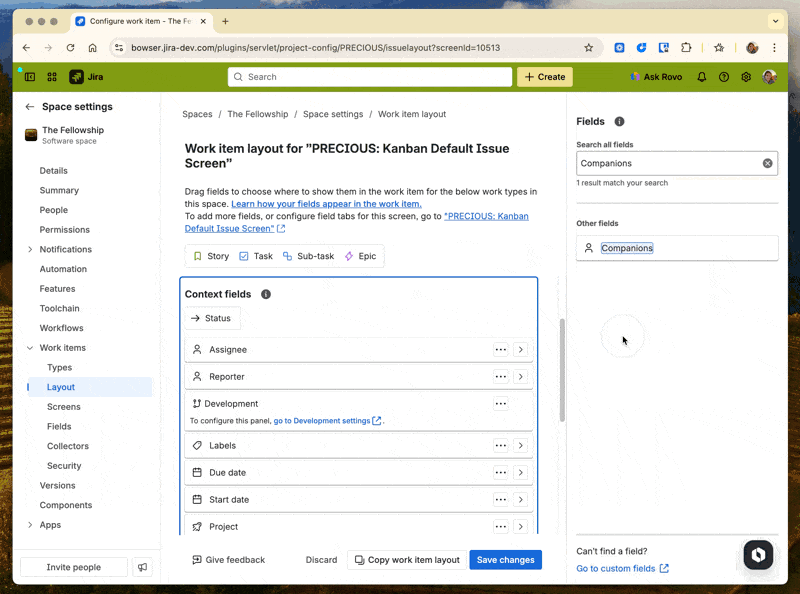The width and height of the screenshot is (800, 594).
Task: Click the Context fields info icon
Action: (266, 294)
